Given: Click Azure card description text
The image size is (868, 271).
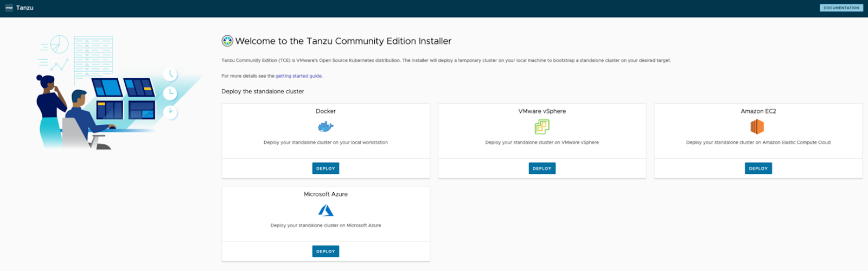Looking at the screenshot, I should pos(325,225).
